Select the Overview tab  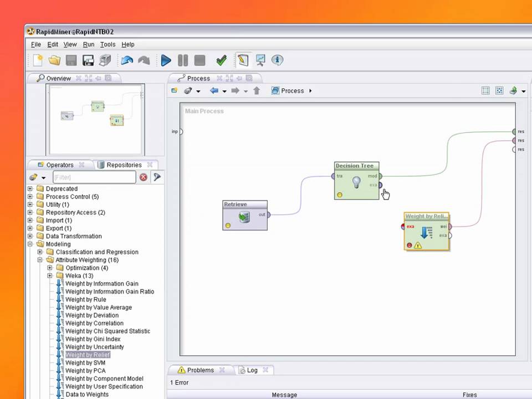point(58,78)
